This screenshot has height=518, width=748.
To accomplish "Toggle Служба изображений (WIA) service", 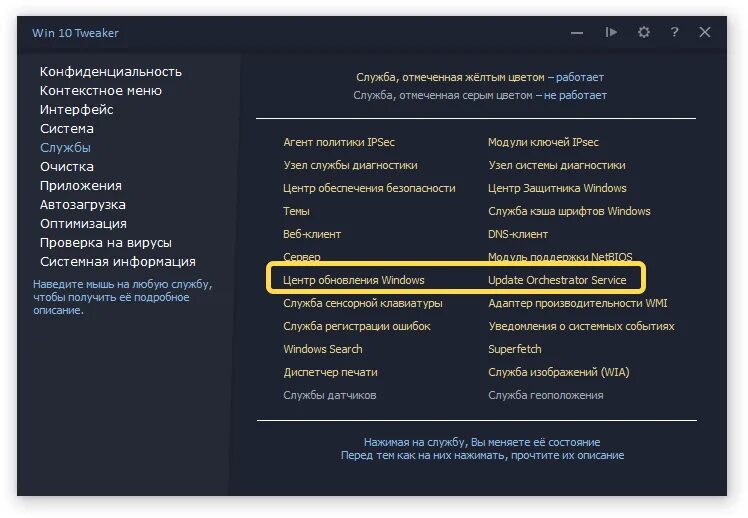I will click(x=559, y=372).
